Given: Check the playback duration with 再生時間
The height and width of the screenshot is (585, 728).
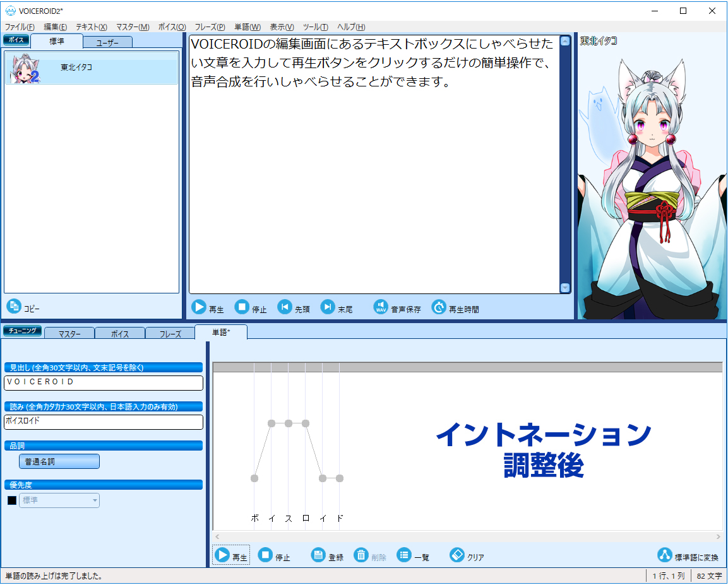Looking at the screenshot, I should tap(455, 308).
